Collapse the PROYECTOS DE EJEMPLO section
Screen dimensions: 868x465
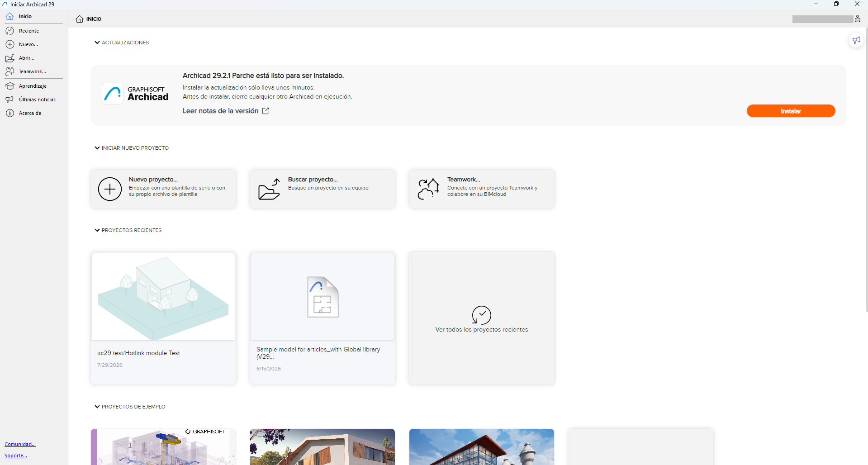click(x=97, y=407)
